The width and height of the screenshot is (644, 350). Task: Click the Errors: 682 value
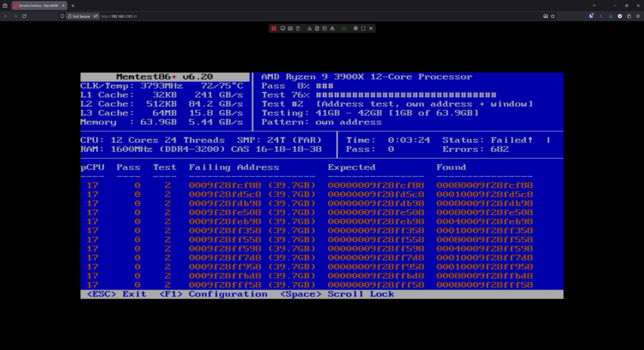500,150
